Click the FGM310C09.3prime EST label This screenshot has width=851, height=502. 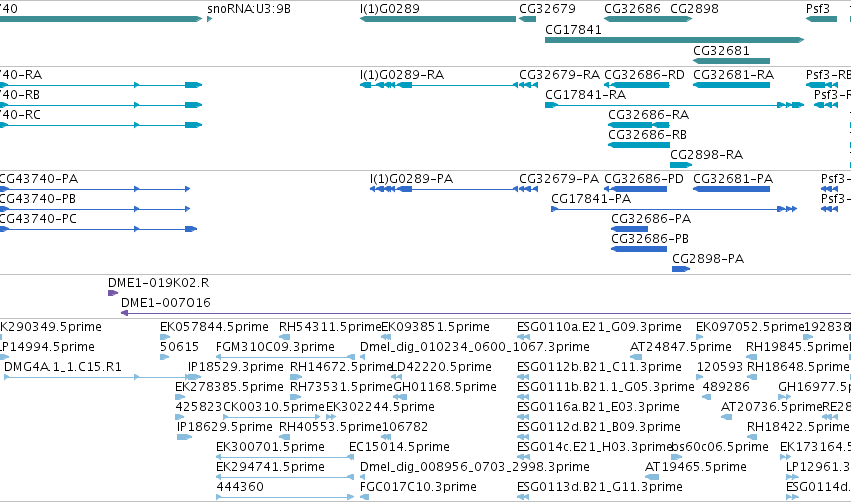click(x=275, y=347)
